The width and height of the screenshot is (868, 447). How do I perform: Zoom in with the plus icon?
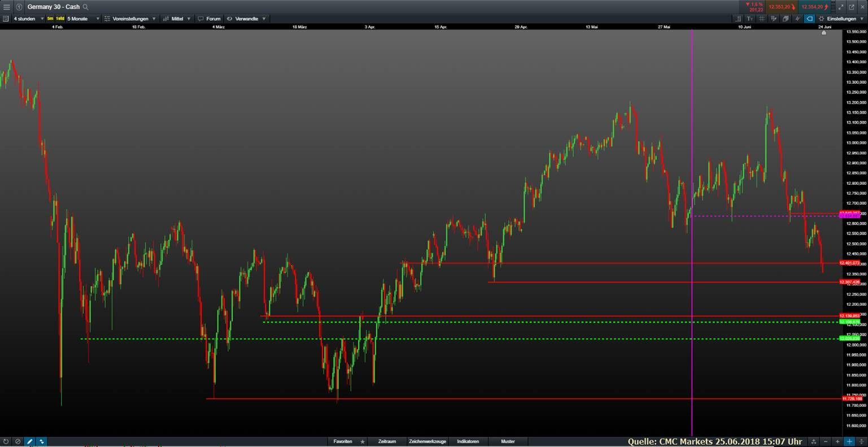pos(838,441)
